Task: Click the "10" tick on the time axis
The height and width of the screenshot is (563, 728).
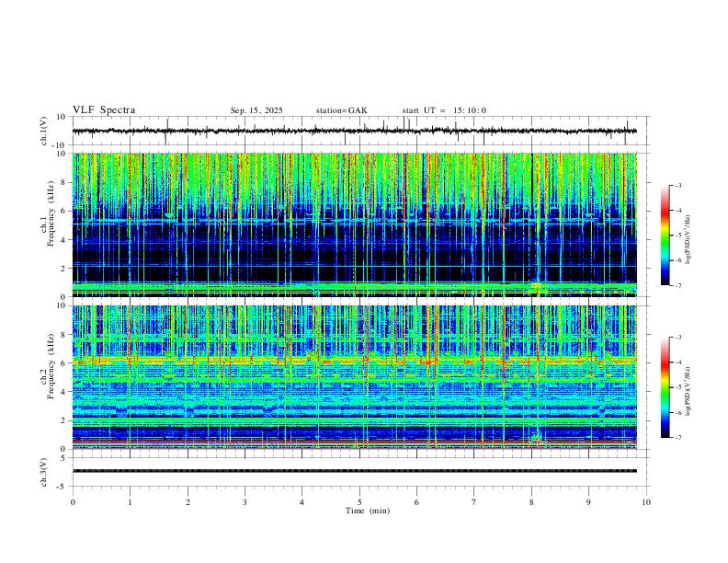Action: click(x=646, y=502)
